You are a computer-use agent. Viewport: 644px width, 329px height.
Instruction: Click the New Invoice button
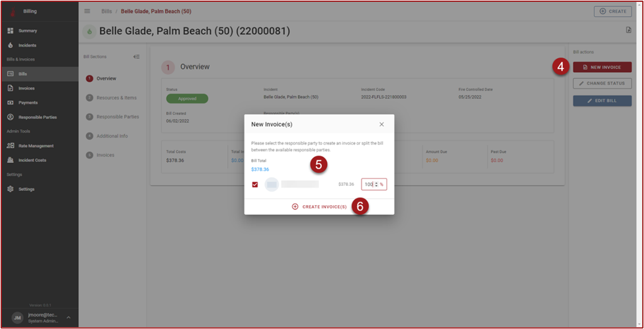[x=602, y=67]
